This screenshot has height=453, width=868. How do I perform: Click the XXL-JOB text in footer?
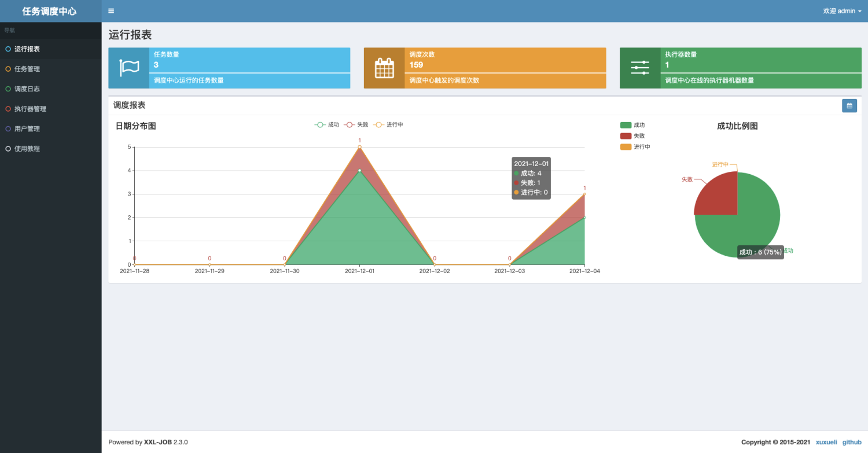tap(158, 442)
